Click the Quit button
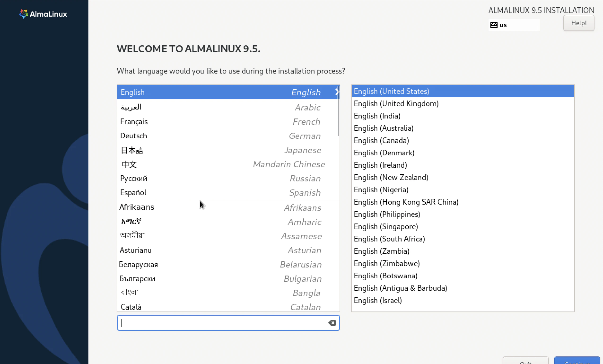Screen dimensions: 603x364 coord(525,361)
